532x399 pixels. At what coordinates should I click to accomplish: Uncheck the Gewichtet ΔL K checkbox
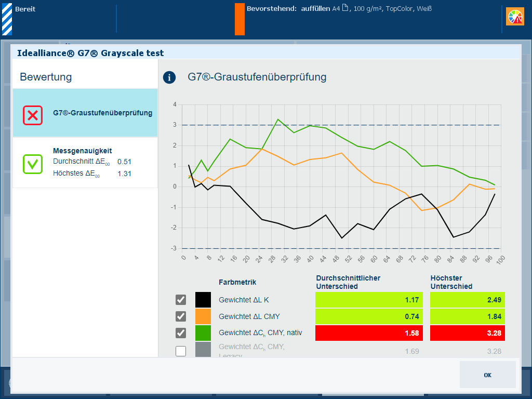click(181, 300)
